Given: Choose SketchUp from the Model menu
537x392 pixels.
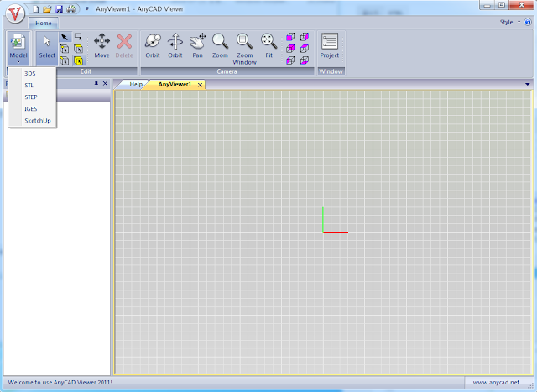Looking at the screenshot, I should 32,121.
